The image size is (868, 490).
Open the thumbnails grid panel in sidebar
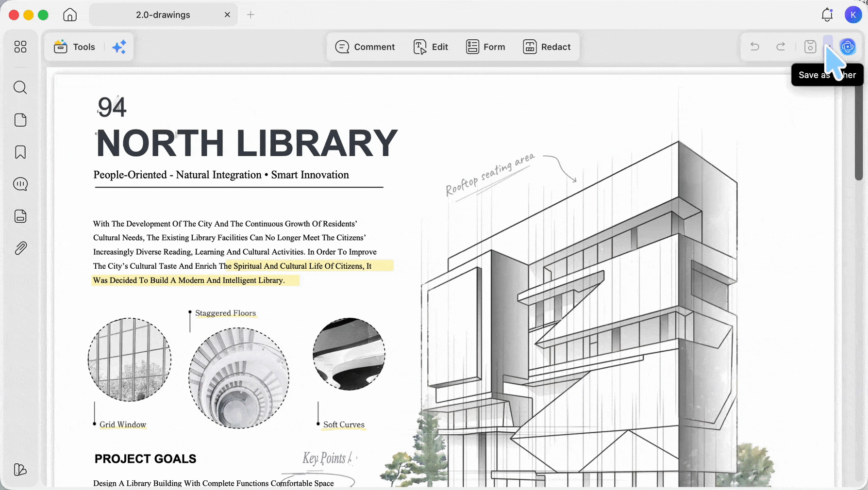[x=20, y=47]
